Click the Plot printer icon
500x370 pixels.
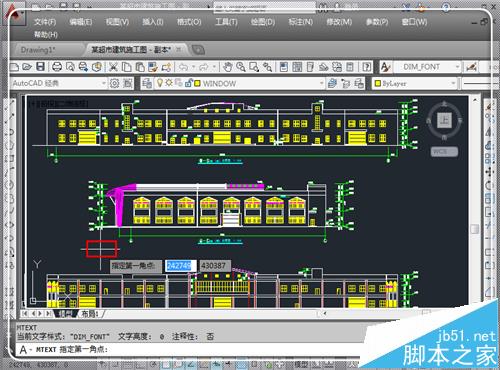(x=57, y=67)
